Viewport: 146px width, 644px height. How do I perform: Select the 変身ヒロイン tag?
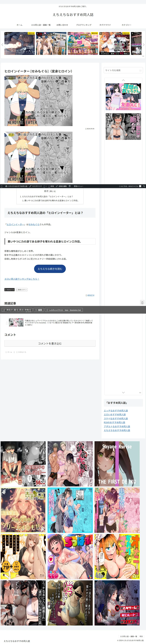point(22,290)
